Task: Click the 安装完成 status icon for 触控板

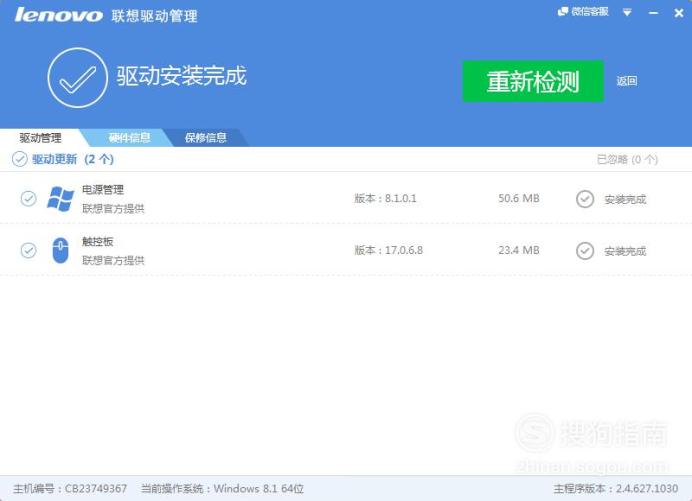Action: click(585, 251)
